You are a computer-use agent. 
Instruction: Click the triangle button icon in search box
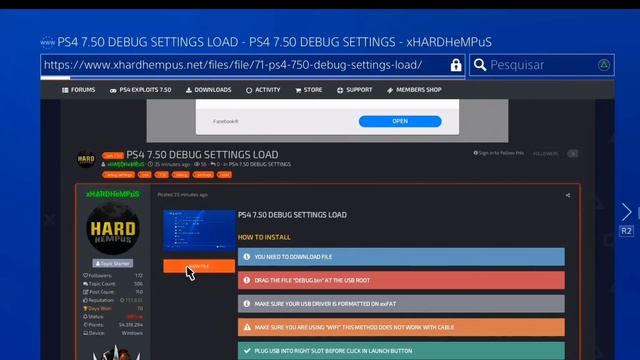click(604, 65)
